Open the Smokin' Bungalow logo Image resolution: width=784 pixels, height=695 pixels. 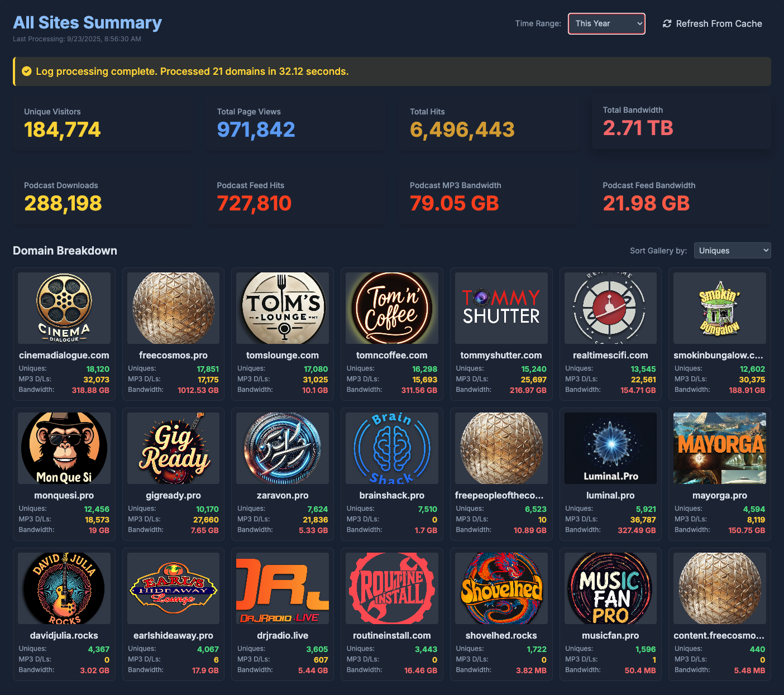coord(720,308)
